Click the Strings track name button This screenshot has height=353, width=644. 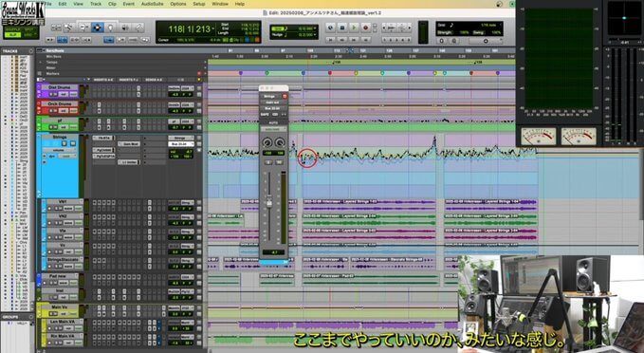60,137
